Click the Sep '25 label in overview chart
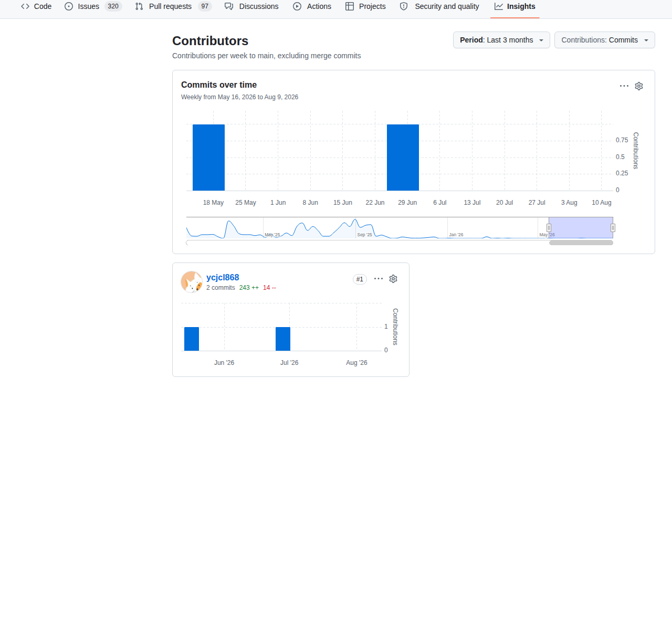The height and width of the screenshot is (630, 672). pos(364,235)
